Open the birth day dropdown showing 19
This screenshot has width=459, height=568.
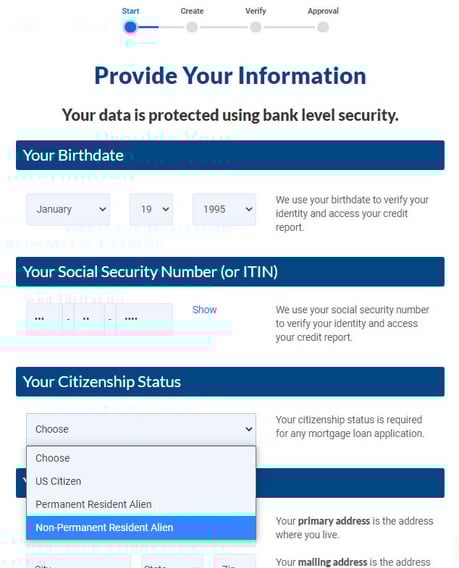pyautogui.click(x=151, y=209)
